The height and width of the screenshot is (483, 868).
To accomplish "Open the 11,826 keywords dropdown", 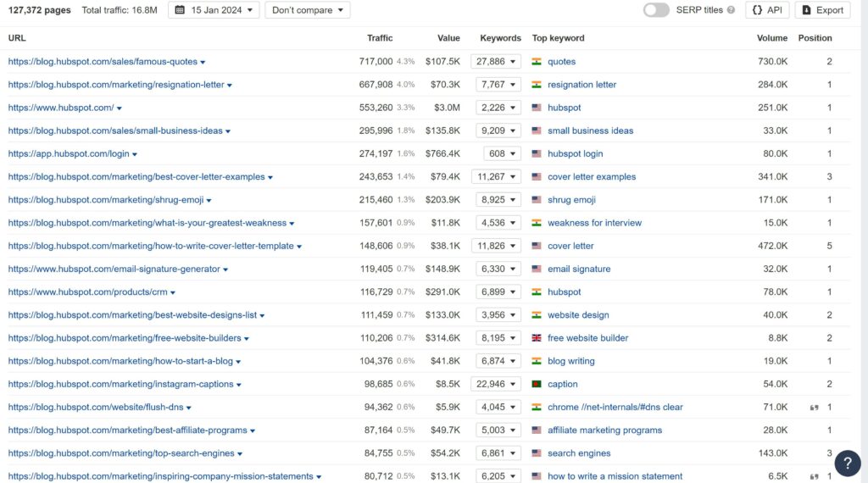I will (x=497, y=246).
